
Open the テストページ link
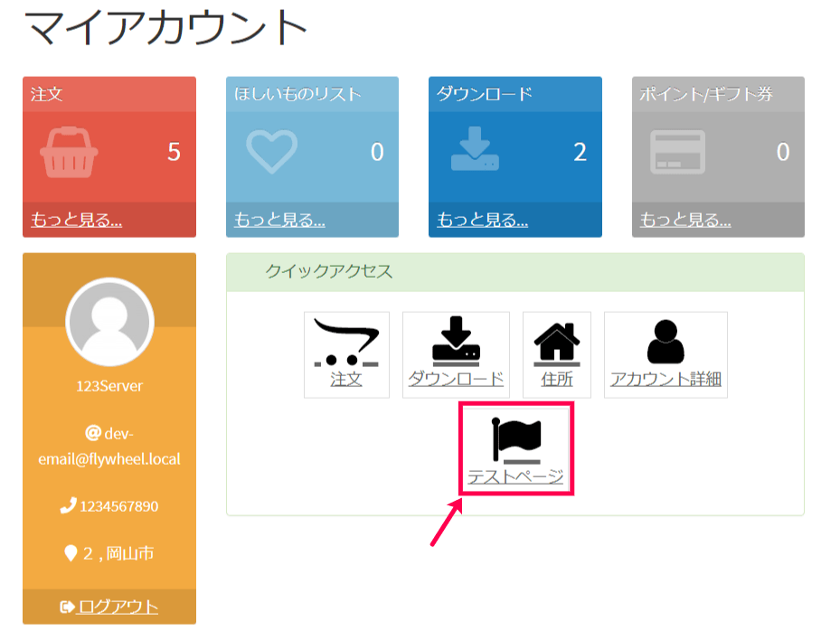[x=516, y=476]
